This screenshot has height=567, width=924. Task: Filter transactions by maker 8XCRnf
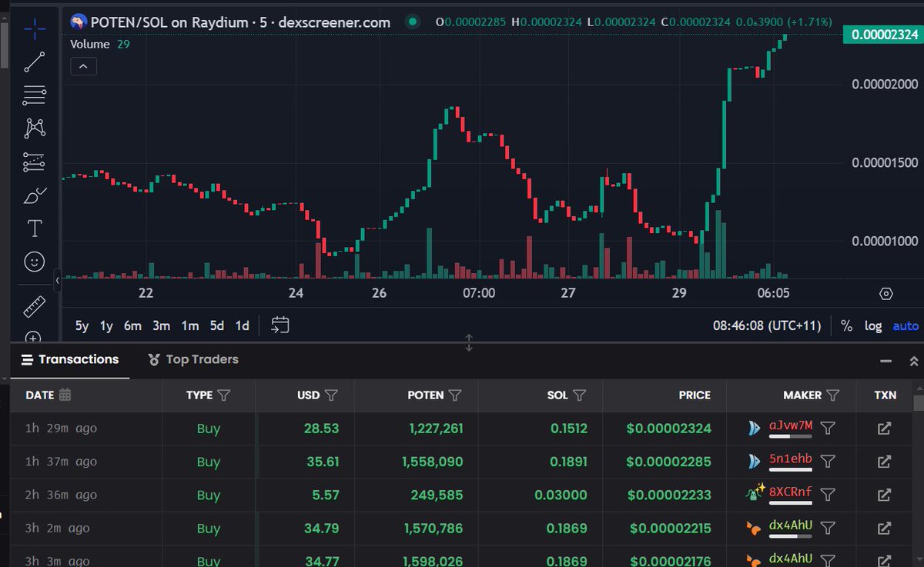coord(828,495)
